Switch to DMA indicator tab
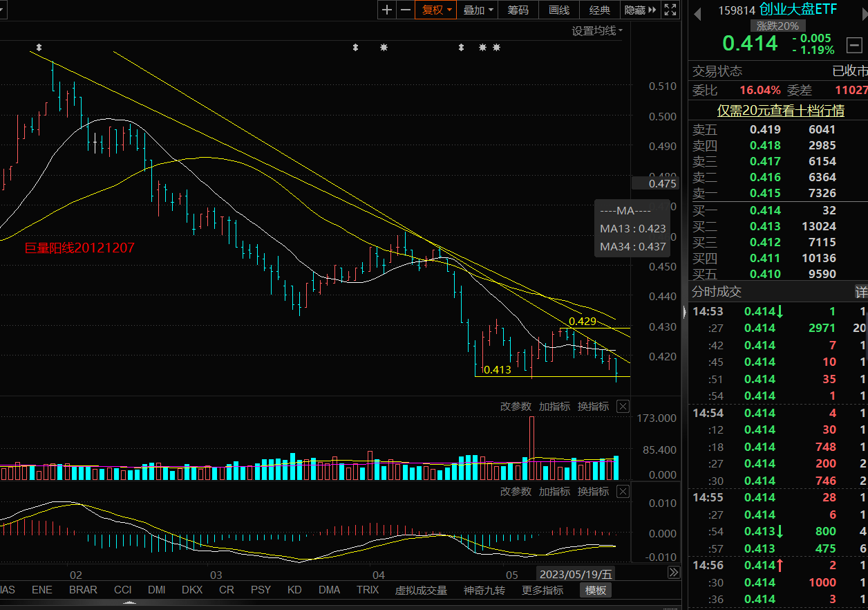This screenshot has height=610, width=868. [330, 590]
